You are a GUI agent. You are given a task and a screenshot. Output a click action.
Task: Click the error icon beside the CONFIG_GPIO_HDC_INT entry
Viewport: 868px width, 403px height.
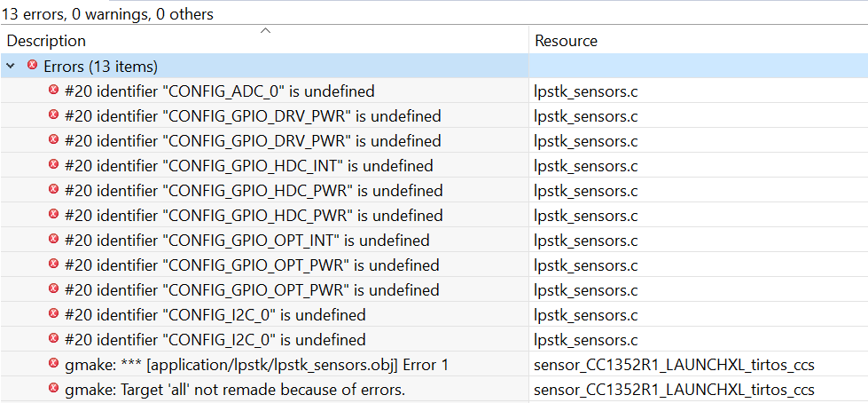coord(53,165)
